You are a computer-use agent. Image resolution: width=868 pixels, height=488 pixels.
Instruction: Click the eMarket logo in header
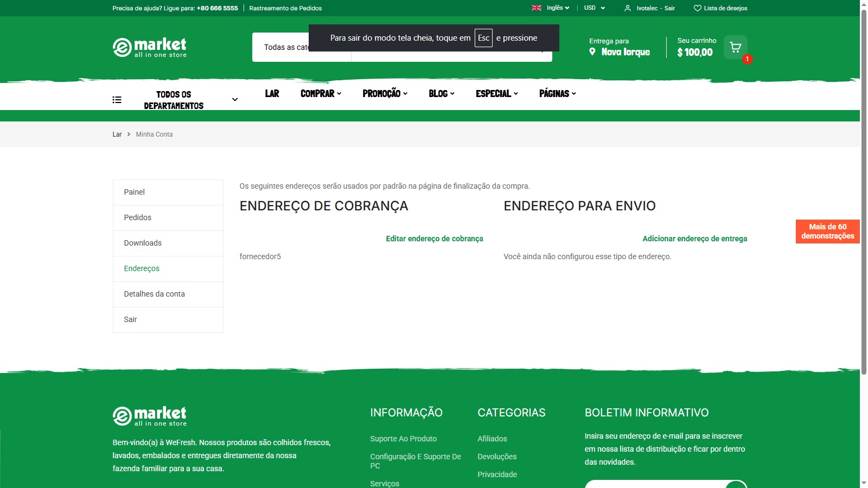click(150, 47)
